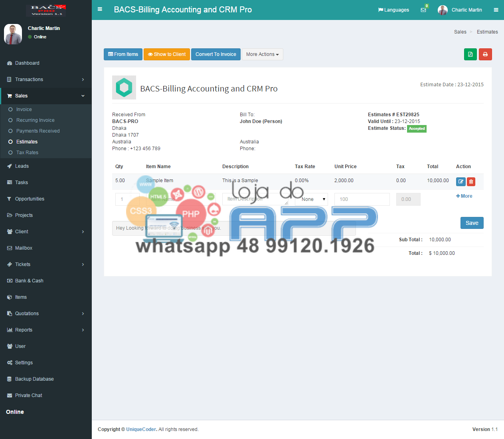Open the mail envelope notification icon
The image size is (504, 439).
pos(423,10)
